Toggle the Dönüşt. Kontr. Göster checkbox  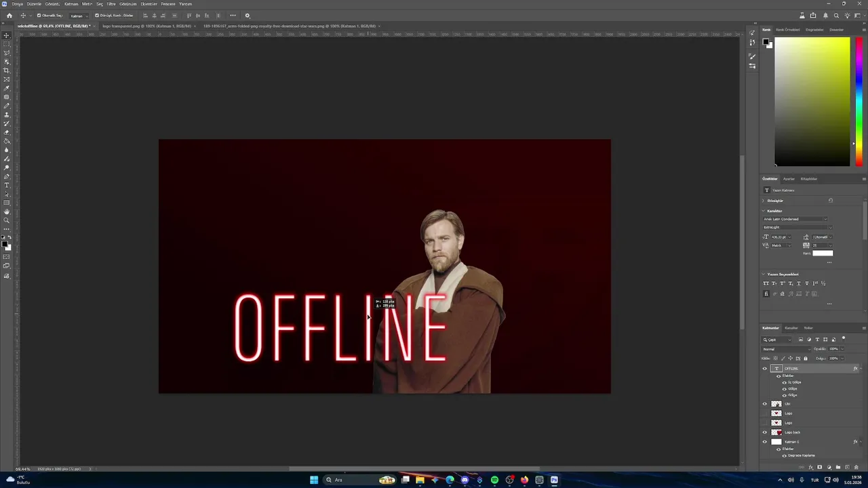pyautogui.click(x=97, y=16)
